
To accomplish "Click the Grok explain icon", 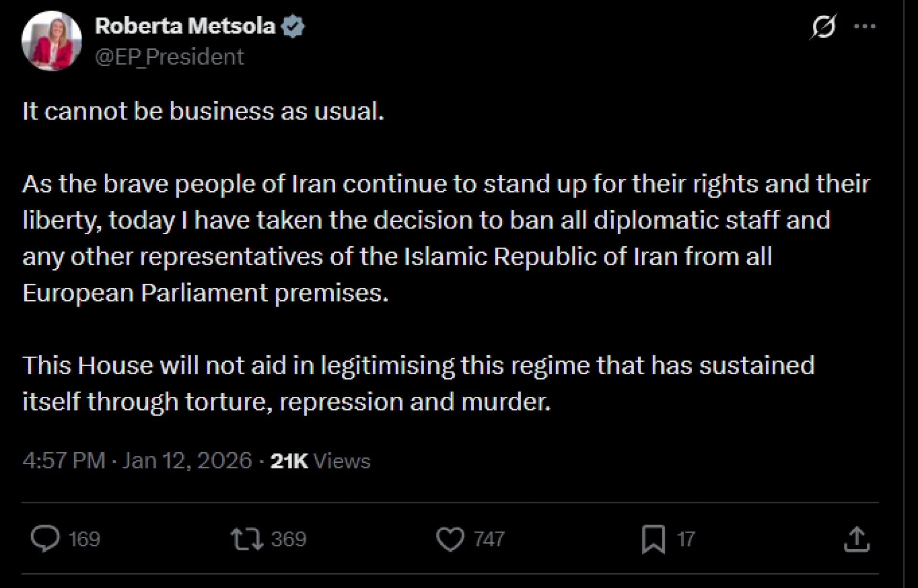I will [823, 27].
